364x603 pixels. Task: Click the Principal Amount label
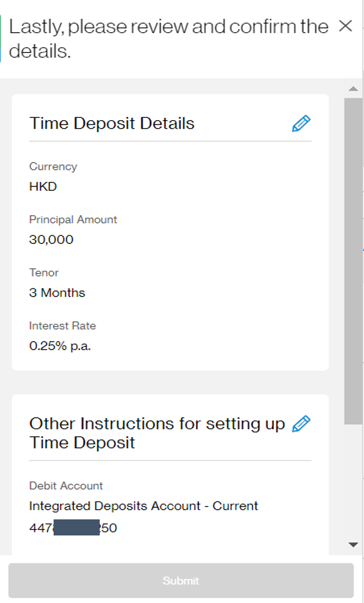[73, 219]
